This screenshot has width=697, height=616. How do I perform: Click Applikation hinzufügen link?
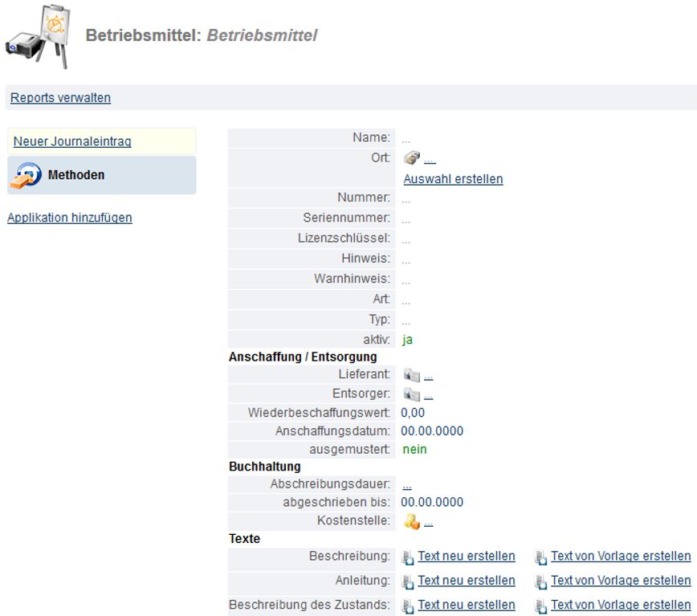[x=70, y=218]
